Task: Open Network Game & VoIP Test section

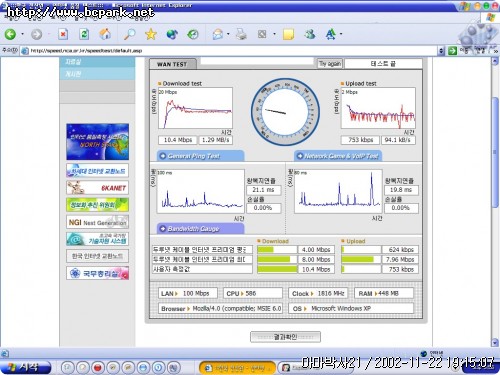Action: click(x=338, y=156)
